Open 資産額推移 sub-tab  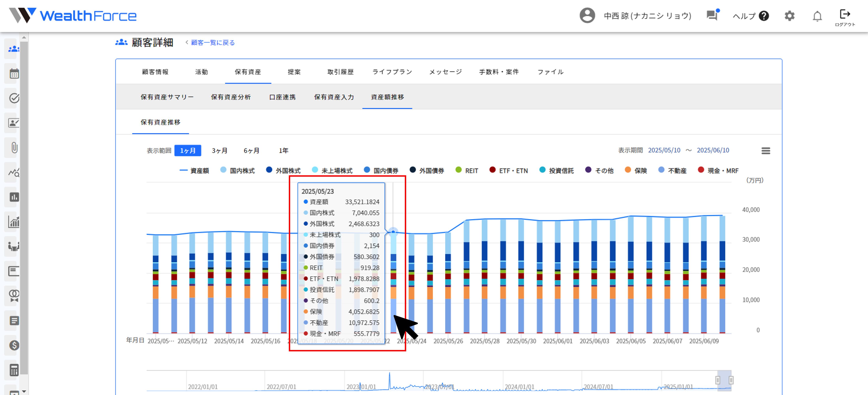387,97
